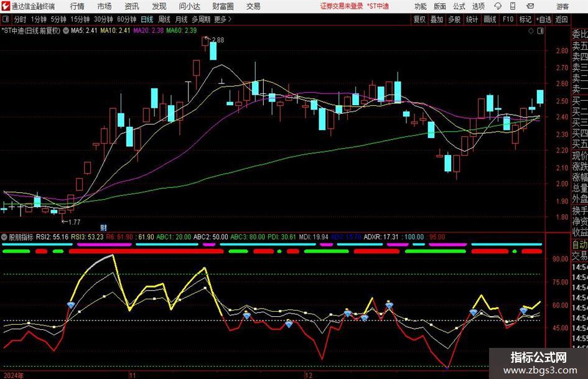Click the MA60: 2.39 label
The image size is (588, 379).
pos(182,30)
